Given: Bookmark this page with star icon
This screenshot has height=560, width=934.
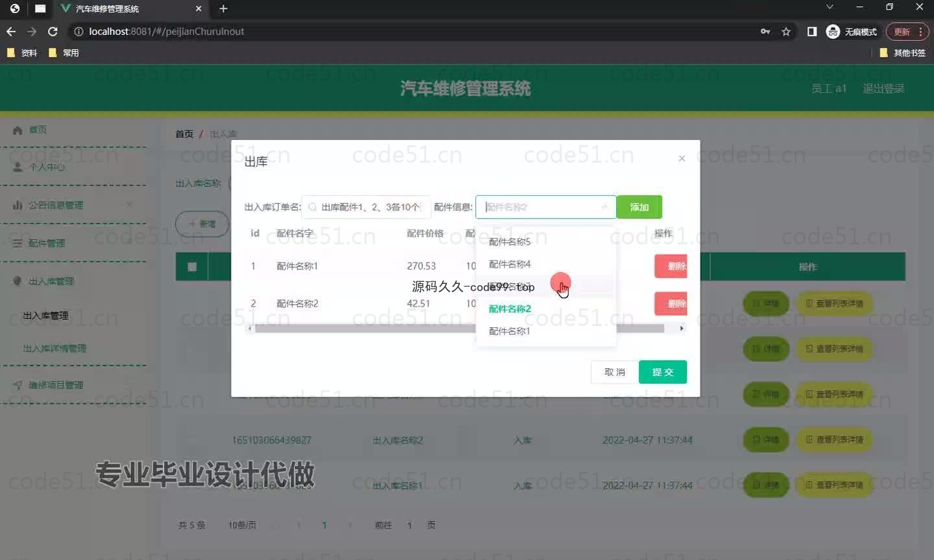Looking at the screenshot, I should click(786, 31).
